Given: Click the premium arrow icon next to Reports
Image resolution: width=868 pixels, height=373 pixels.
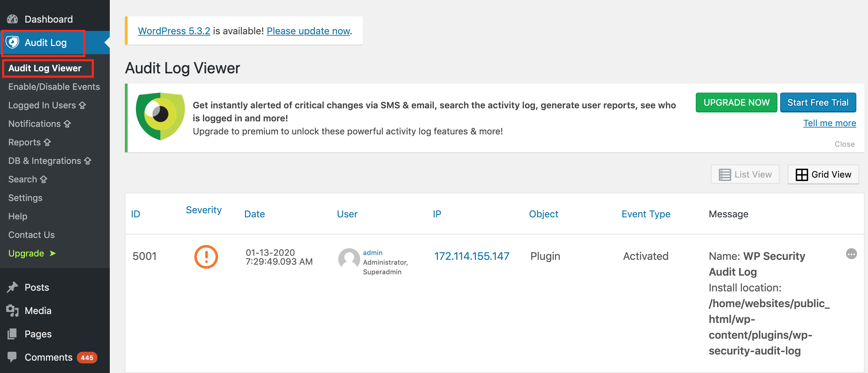Looking at the screenshot, I should [x=47, y=142].
